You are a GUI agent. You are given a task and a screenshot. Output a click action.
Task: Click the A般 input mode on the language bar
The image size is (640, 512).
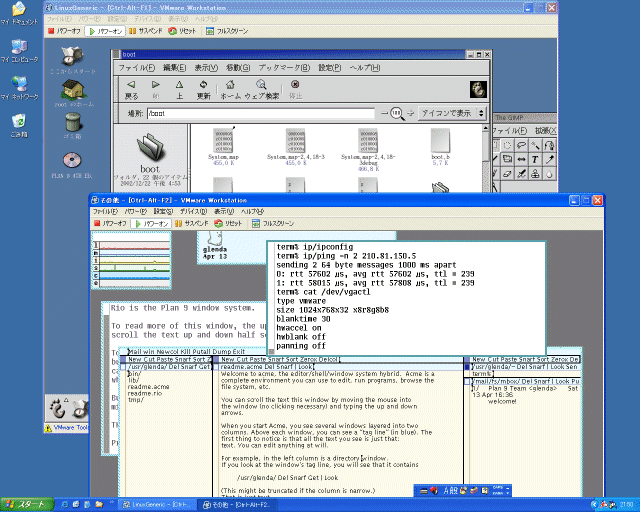click(451, 490)
